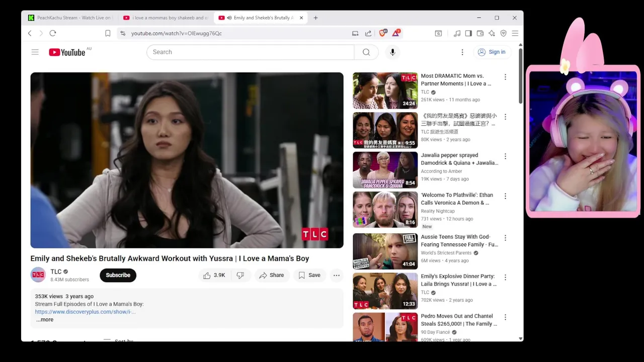644x362 pixels.
Task: Go to YouTube home via logo
Action: 67,52
